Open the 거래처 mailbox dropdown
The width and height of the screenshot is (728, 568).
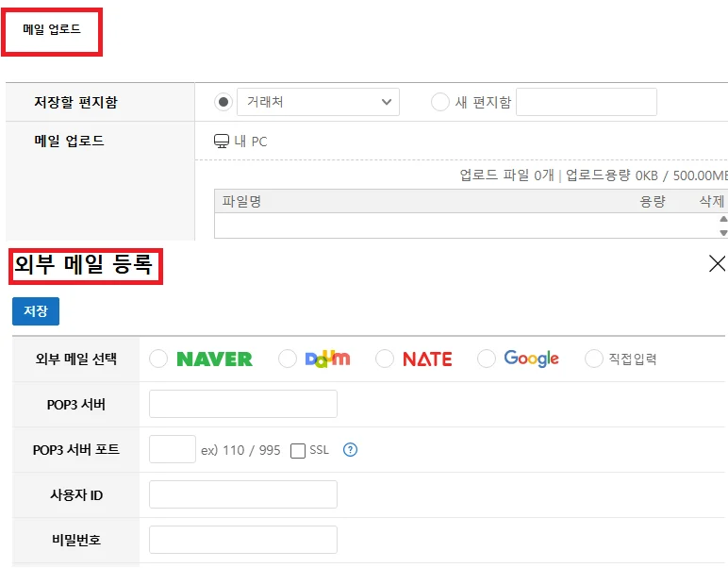tap(318, 102)
